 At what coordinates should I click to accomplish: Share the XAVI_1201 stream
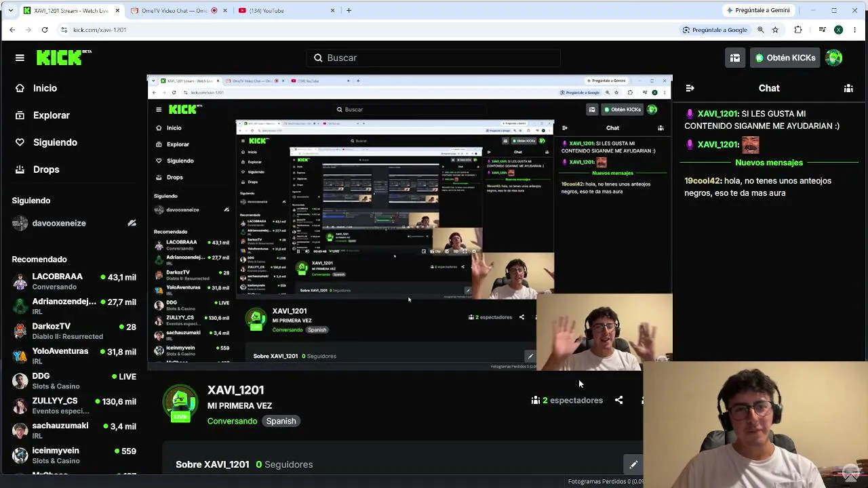tap(618, 401)
